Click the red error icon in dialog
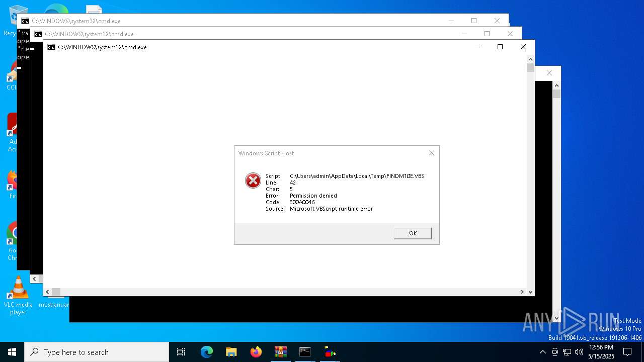 (x=253, y=180)
